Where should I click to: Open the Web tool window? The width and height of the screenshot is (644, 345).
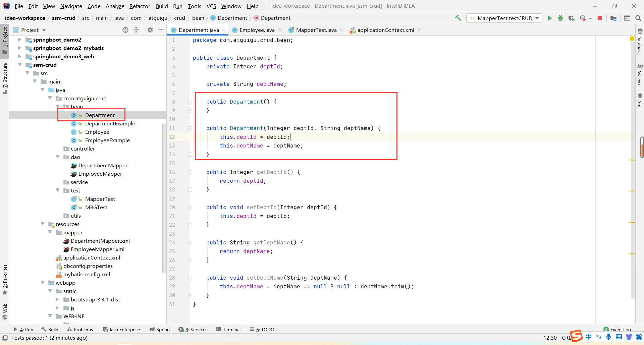tap(5, 312)
